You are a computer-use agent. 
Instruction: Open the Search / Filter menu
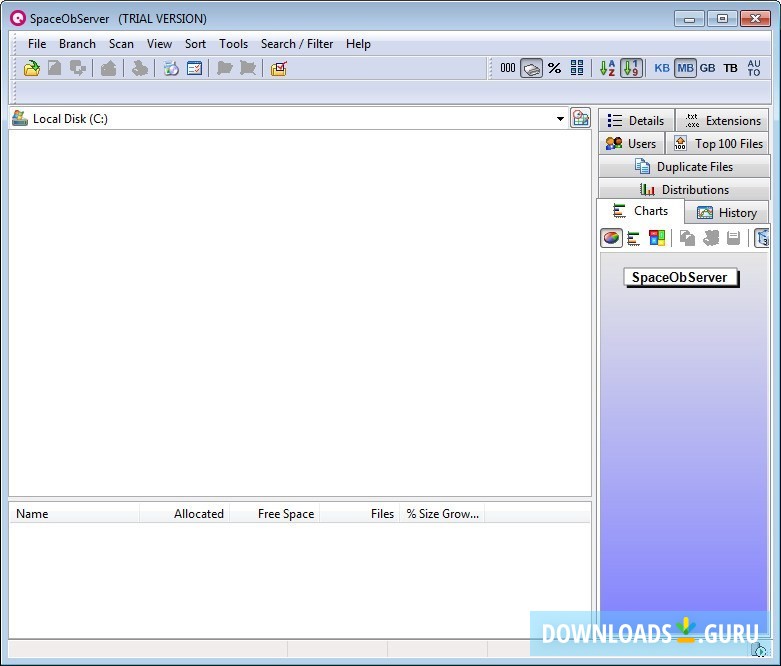coord(297,44)
